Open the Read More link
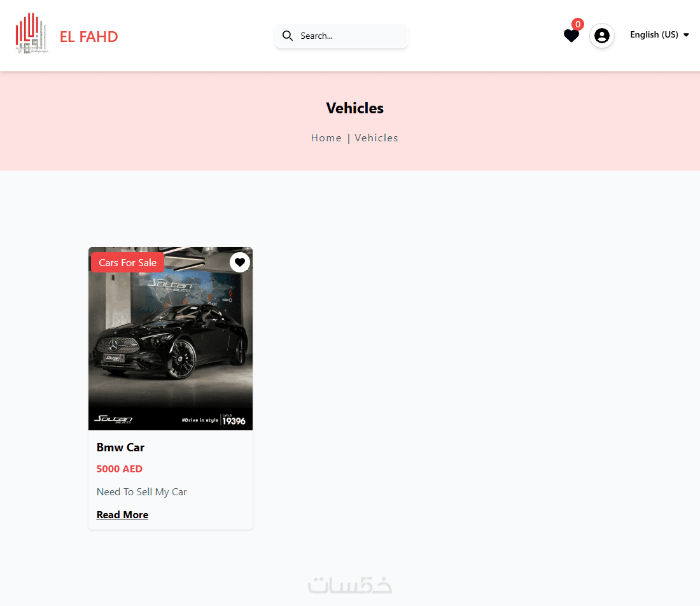Image resolution: width=700 pixels, height=606 pixels. pos(122,514)
